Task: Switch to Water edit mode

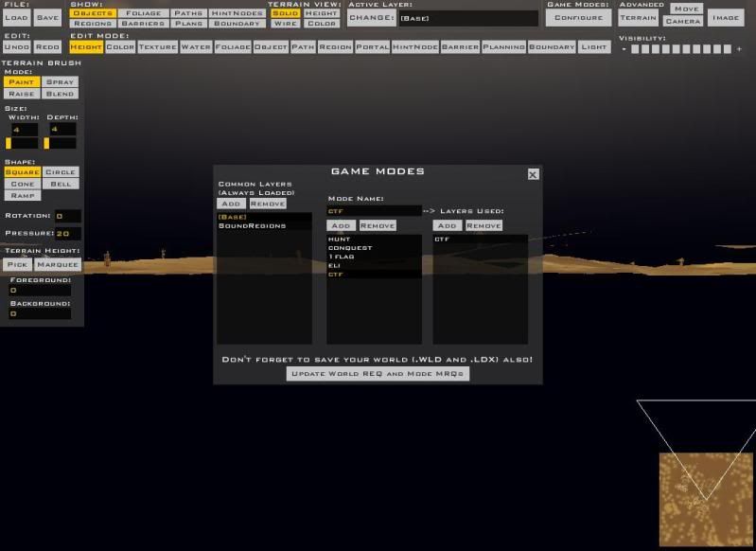Action: (x=196, y=46)
